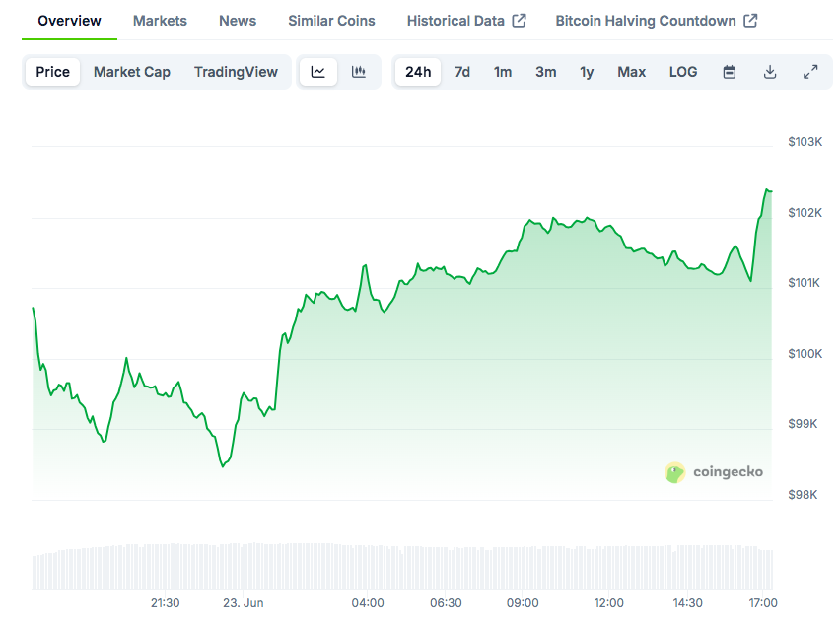Image resolution: width=840 pixels, height=633 pixels.
Task: Select the 24h time range
Action: pos(418,72)
